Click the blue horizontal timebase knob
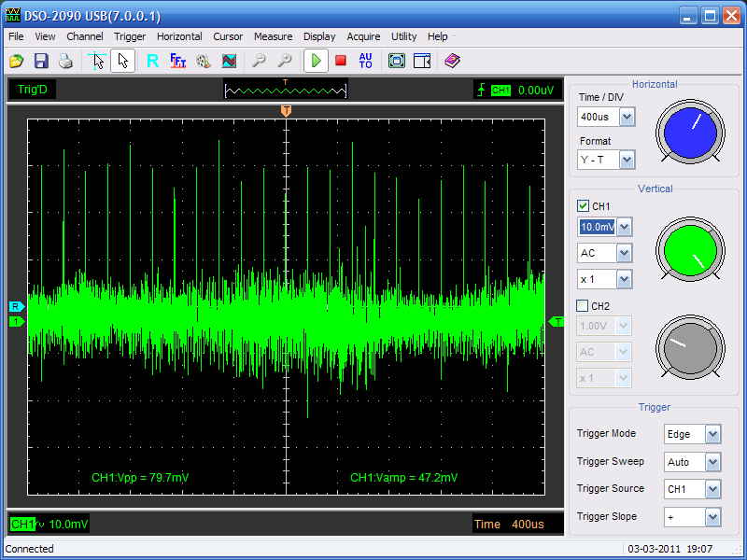 coord(690,132)
